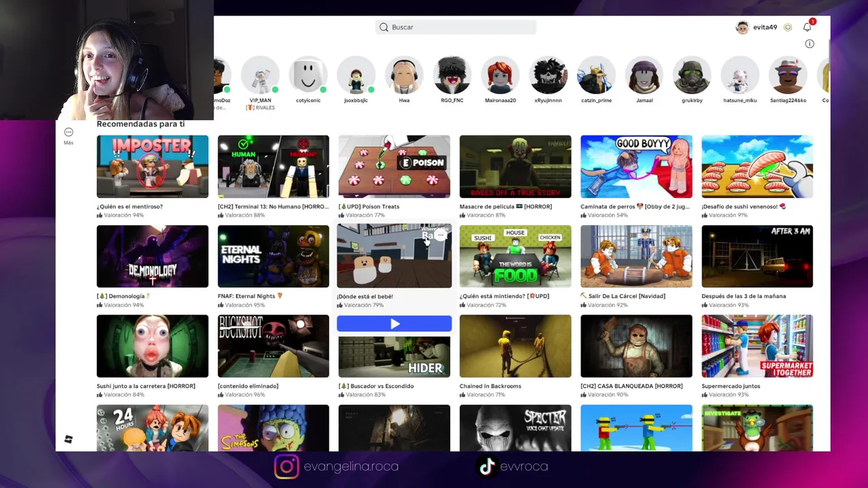Open friend RGO_FNC avatar
This screenshot has width=868, height=488.
452,75
